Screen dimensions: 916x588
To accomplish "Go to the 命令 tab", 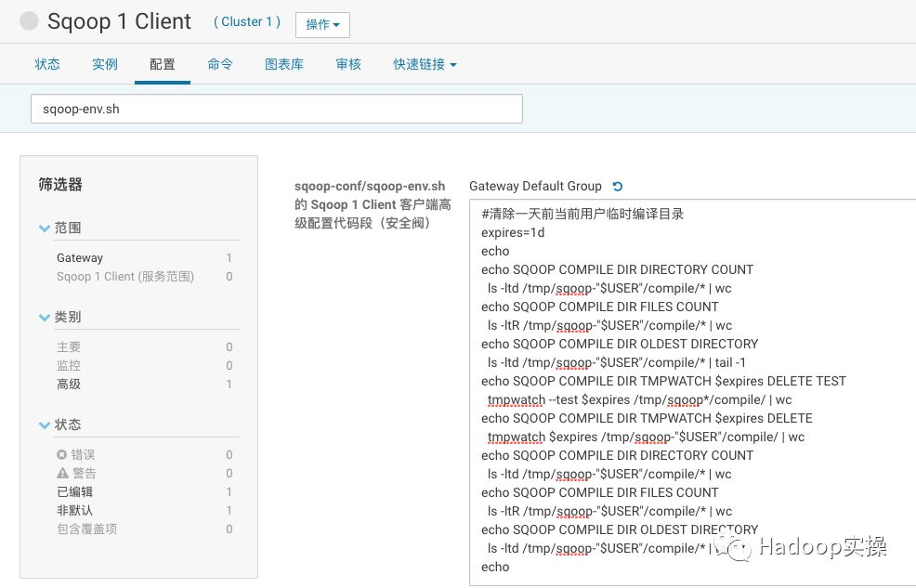I will coord(220,64).
